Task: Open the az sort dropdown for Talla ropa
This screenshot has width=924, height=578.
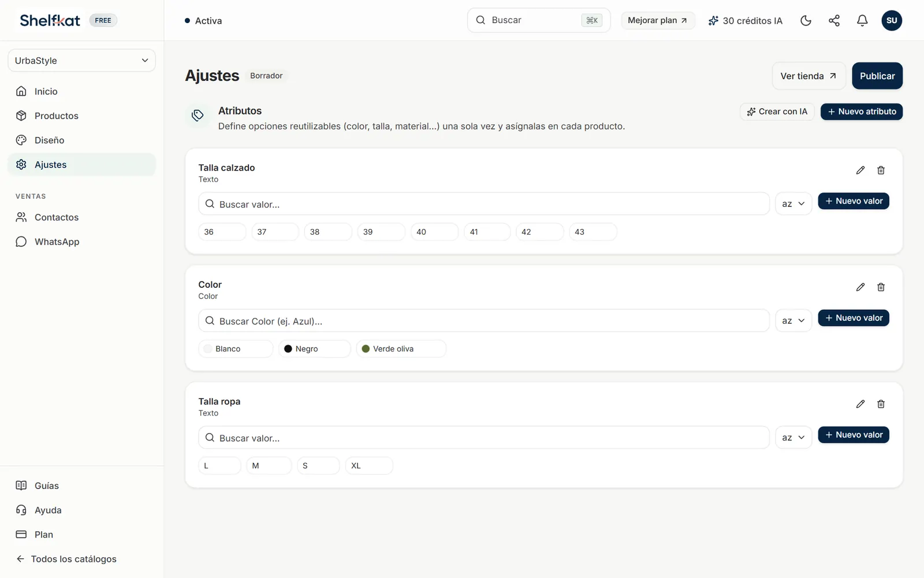Action: 793,437
